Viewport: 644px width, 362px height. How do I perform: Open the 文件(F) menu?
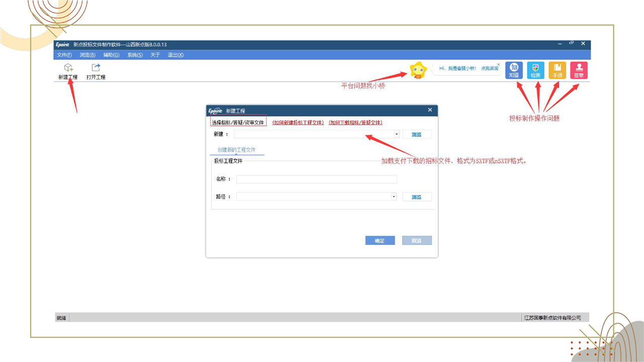(64, 55)
